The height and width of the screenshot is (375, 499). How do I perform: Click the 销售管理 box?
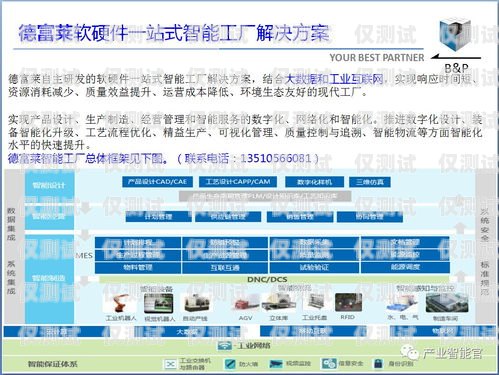(x=300, y=217)
